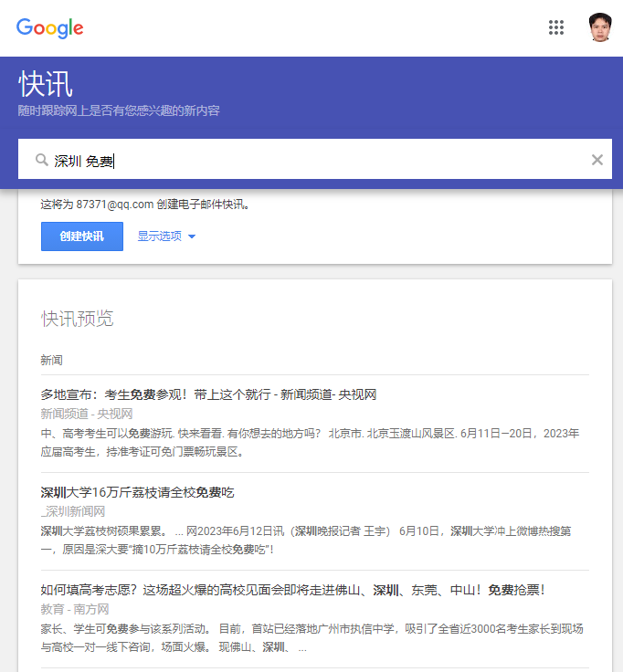Click the 新闻 section label
This screenshot has width=623, height=672.
[x=51, y=360]
